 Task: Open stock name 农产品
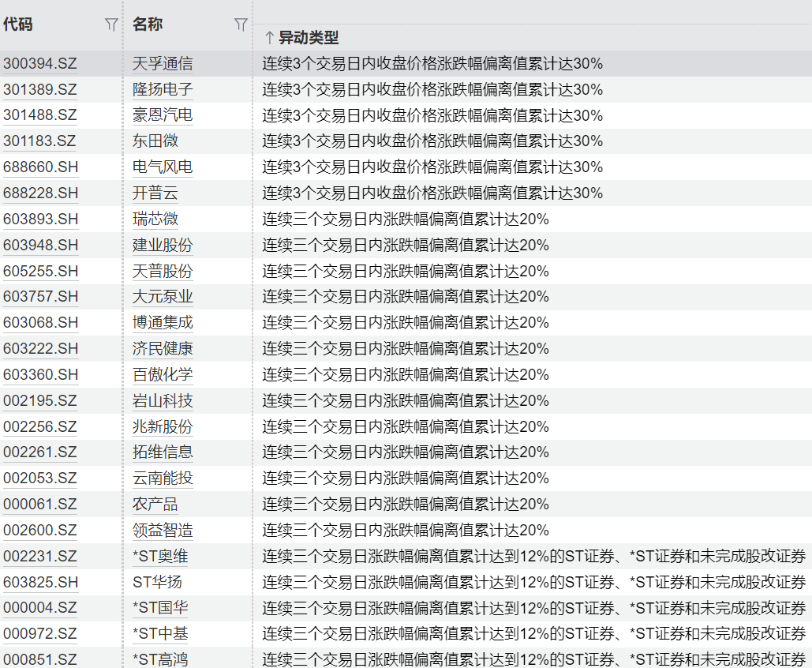[x=155, y=505]
